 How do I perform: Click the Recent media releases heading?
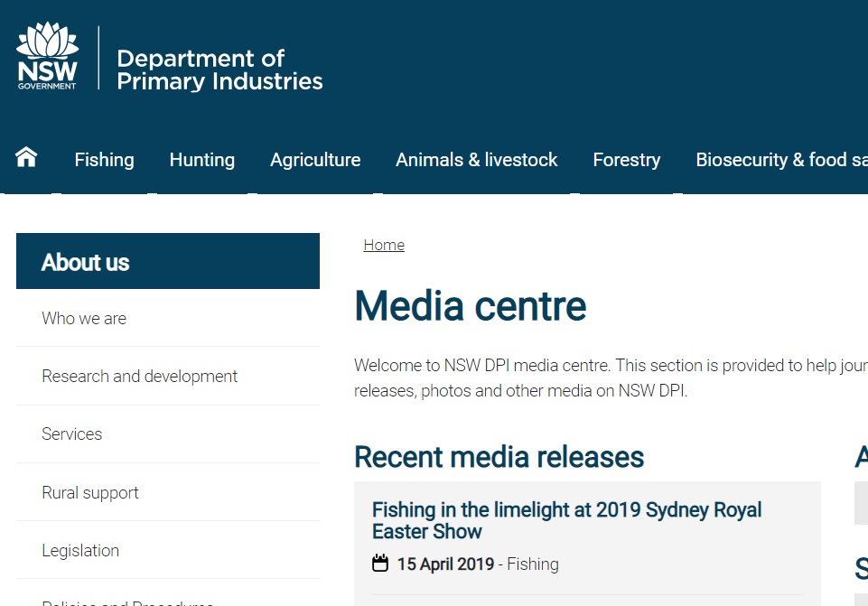coord(499,457)
